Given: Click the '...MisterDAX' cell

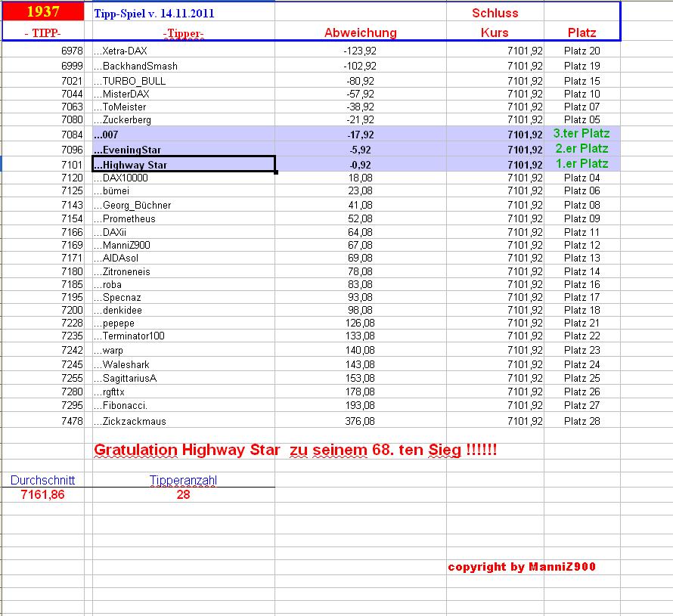Looking at the screenshot, I should coord(184,94).
